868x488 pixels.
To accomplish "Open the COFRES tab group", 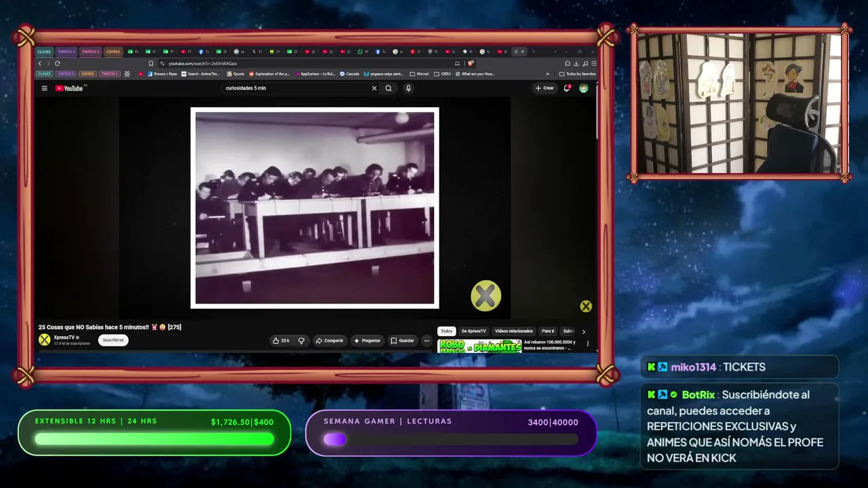I will (113, 52).
